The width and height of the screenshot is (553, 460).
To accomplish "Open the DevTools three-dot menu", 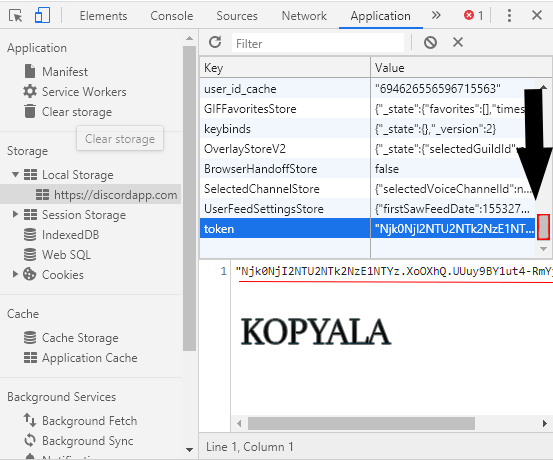I will pyautogui.click(x=509, y=16).
